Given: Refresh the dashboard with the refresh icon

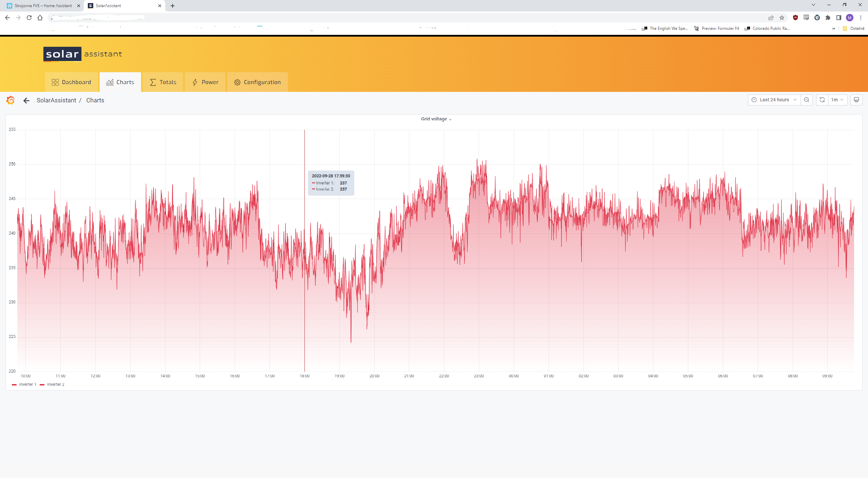Looking at the screenshot, I should point(822,100).
